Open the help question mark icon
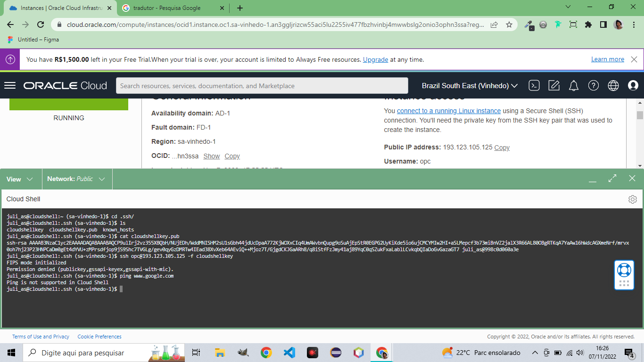This screenshot has height=362, width=644. (x=594, y=85)
